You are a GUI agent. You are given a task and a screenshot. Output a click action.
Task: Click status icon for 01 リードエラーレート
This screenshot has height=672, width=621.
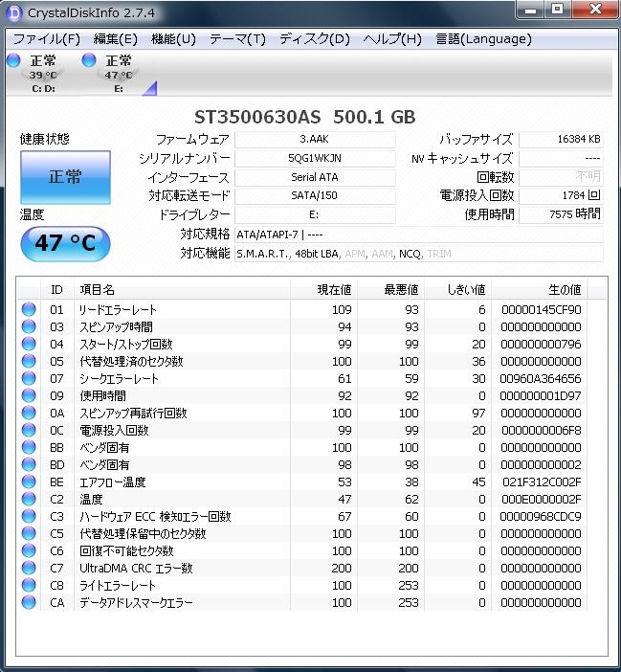point(29,309)
